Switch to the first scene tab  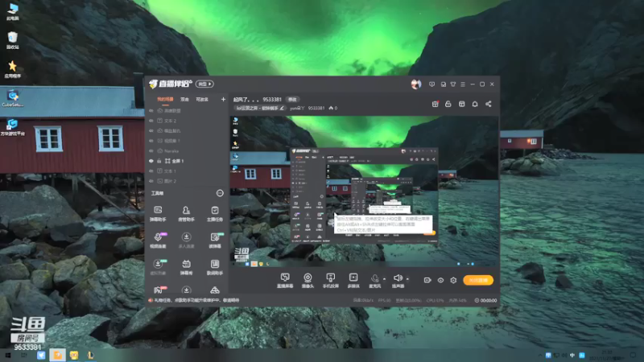[x=165, y=99]
